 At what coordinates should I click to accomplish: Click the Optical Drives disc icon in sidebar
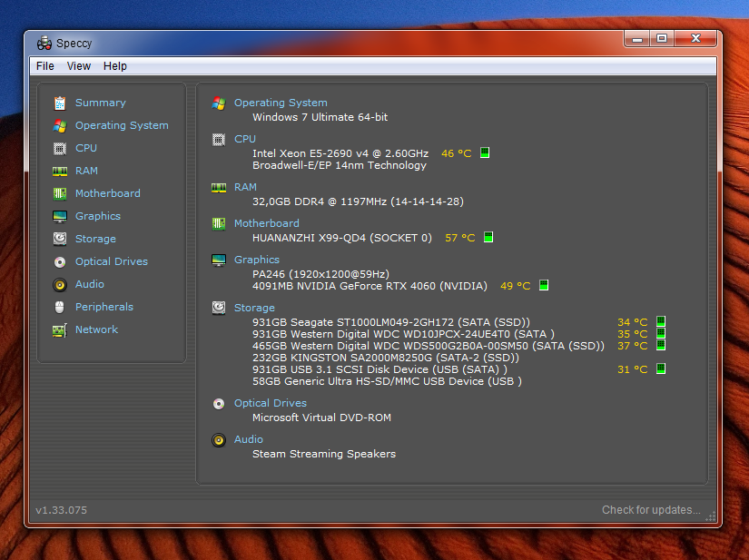60,261
